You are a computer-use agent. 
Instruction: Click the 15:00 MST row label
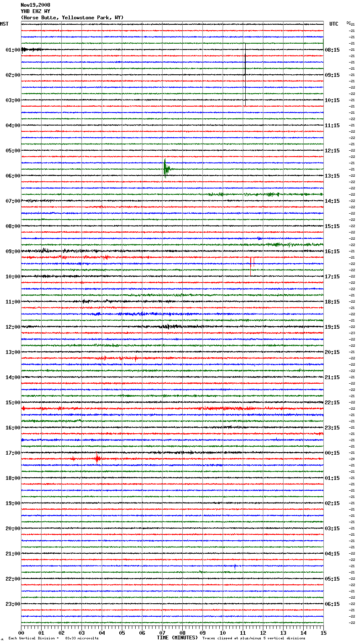point(13,403)
